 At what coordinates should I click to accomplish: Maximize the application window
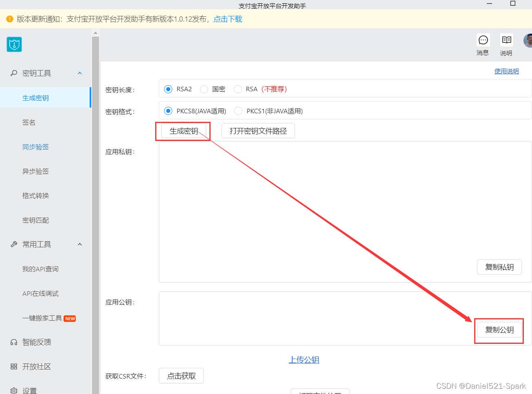click(513, 3)
